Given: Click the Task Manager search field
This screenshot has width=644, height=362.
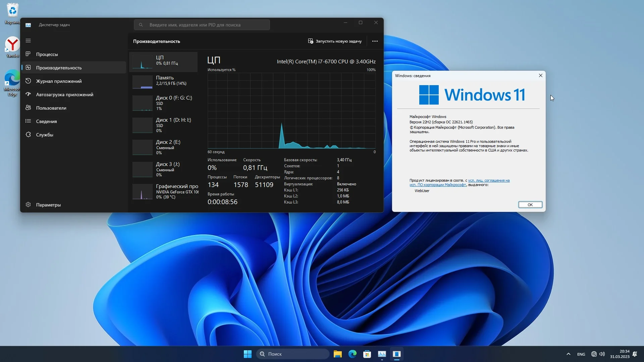Looking at the screenshot, I should click(202, 25).
